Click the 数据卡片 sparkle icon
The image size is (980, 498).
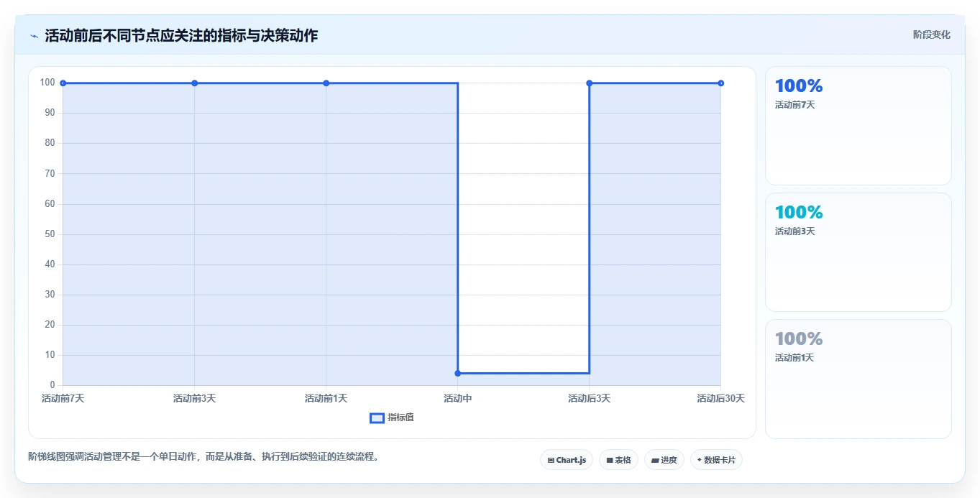(700, 460)
